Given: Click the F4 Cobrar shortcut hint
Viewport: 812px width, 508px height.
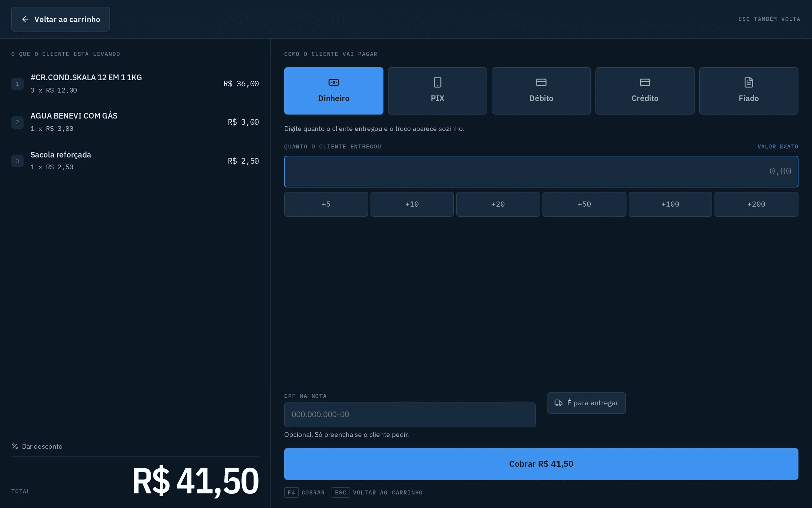Looking at the screenshot, I should click(x=304, y=492).
